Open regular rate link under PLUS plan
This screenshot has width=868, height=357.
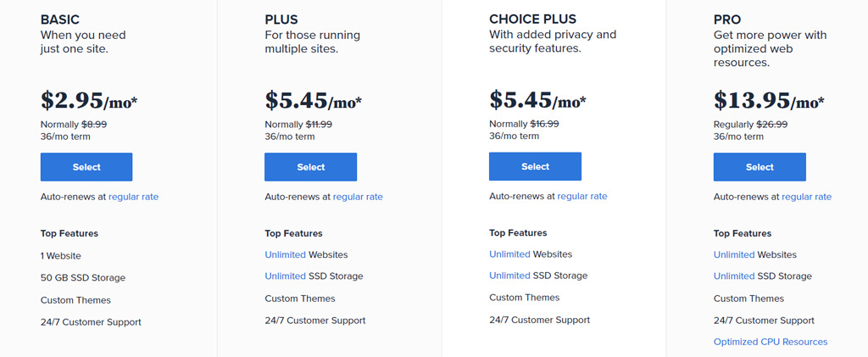[x=358, y=197]
